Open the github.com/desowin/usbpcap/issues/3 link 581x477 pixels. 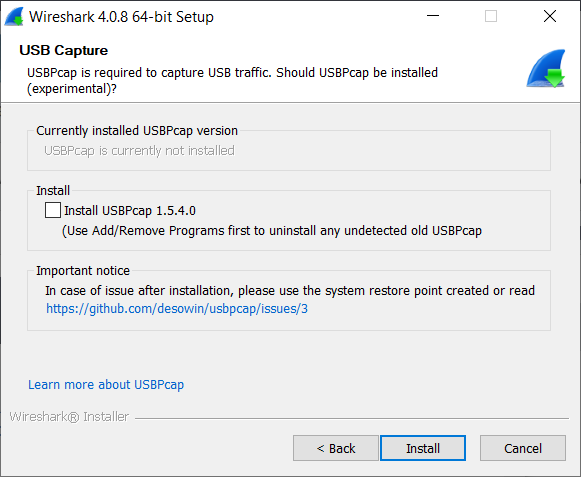point(177,308)
